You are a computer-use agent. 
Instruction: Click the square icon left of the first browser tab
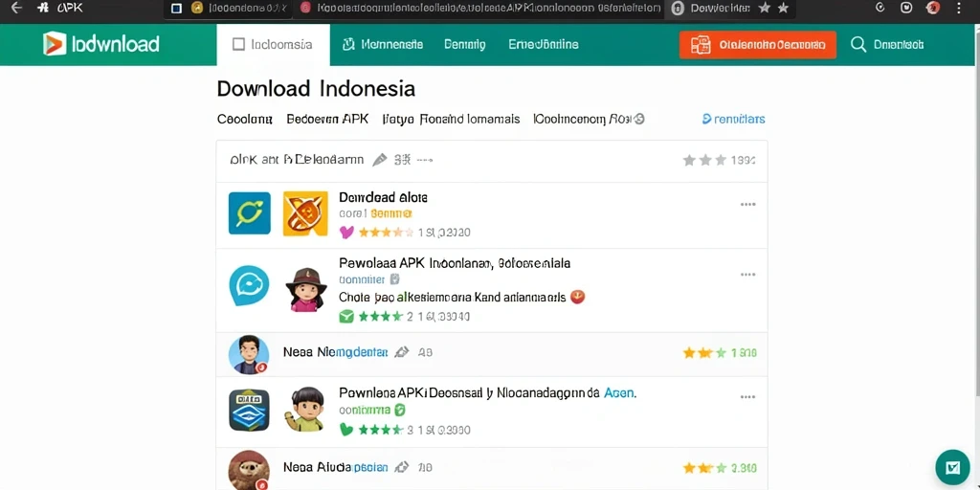177,8
